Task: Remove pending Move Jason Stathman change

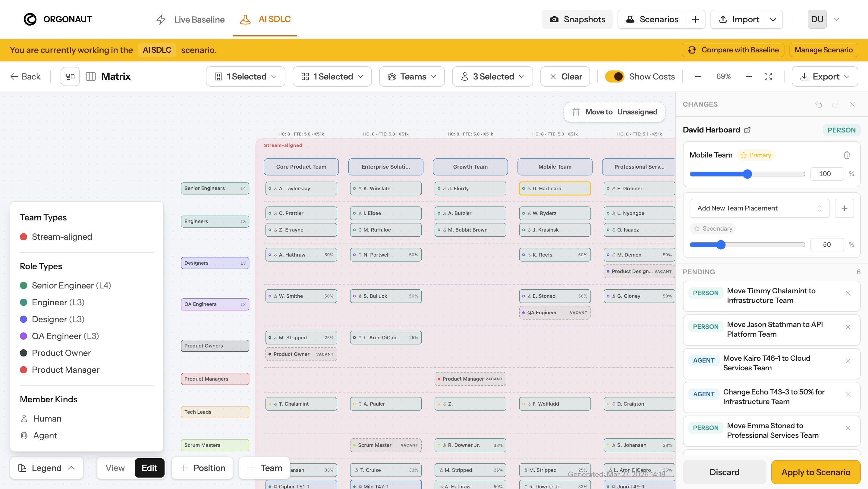Action: click(x=848, y=327)
